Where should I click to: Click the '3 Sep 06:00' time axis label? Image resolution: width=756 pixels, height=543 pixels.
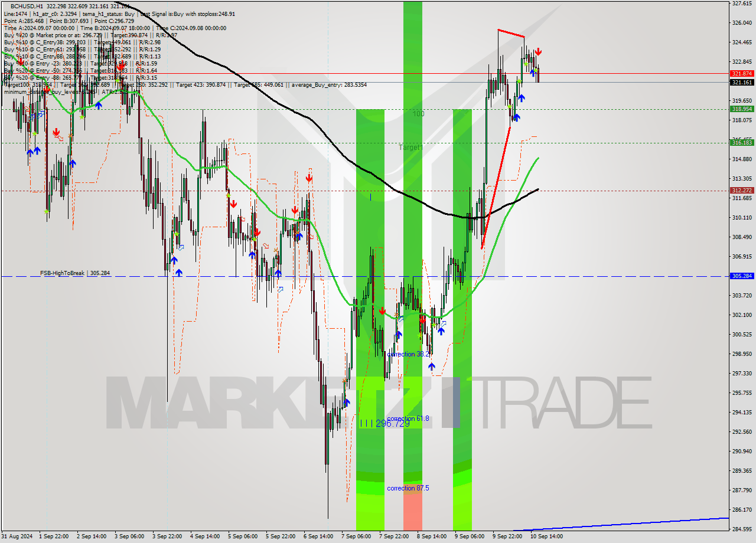[130, 537]
